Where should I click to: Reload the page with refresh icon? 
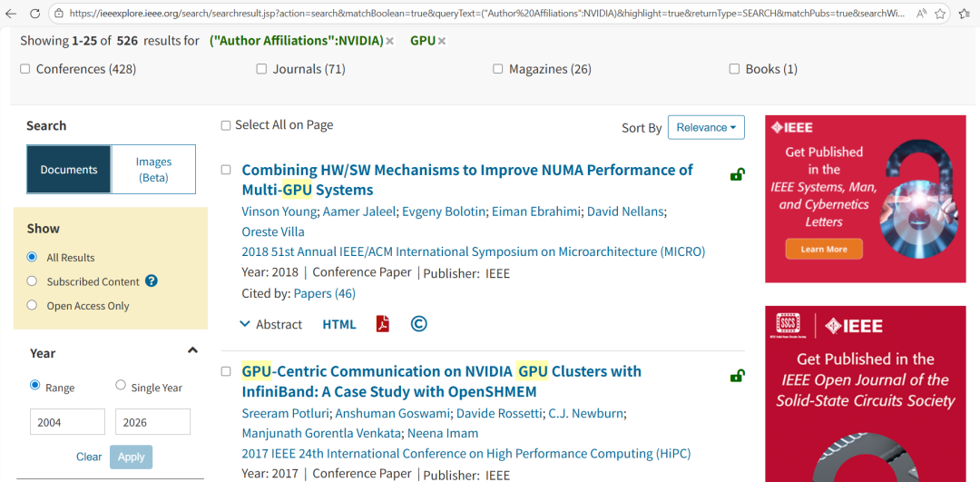pos(35,13)
